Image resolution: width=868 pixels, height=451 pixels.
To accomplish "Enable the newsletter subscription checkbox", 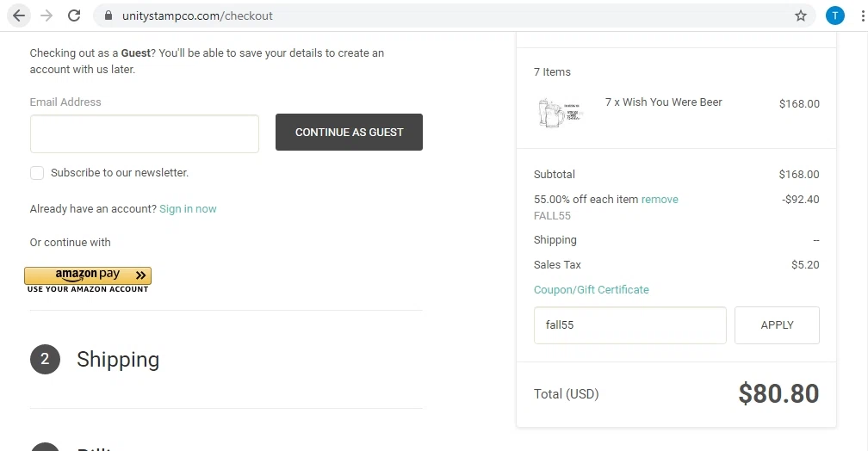I will (x=37, y=173).
